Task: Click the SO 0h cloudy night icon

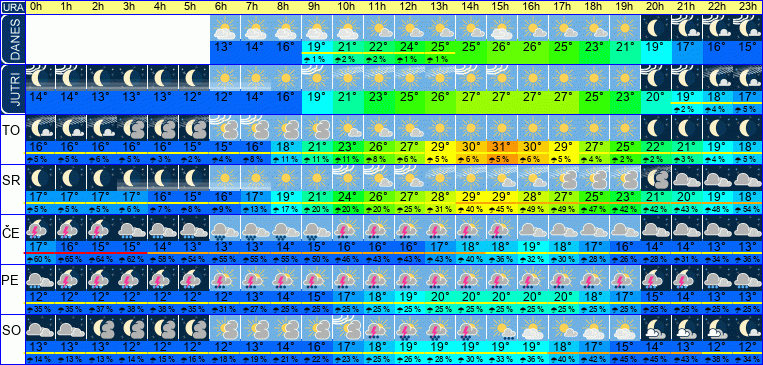Action: (40, 327)
